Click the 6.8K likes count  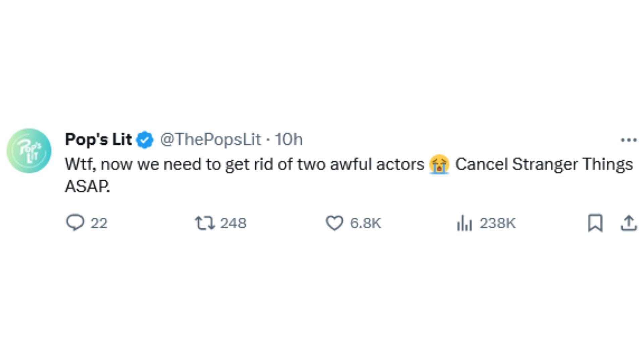(365, 223)
